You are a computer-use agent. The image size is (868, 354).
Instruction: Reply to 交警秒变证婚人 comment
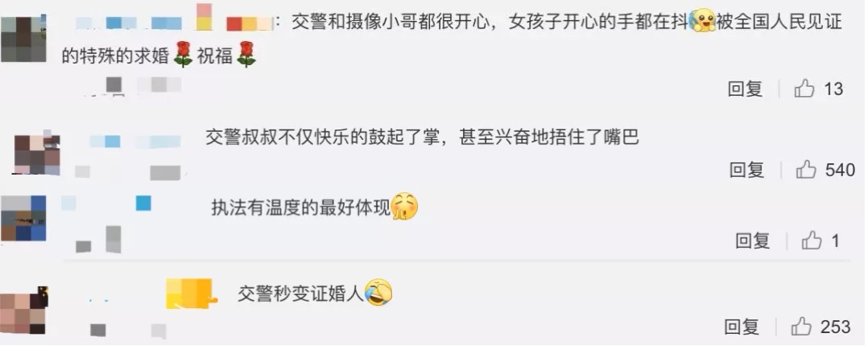742,327
